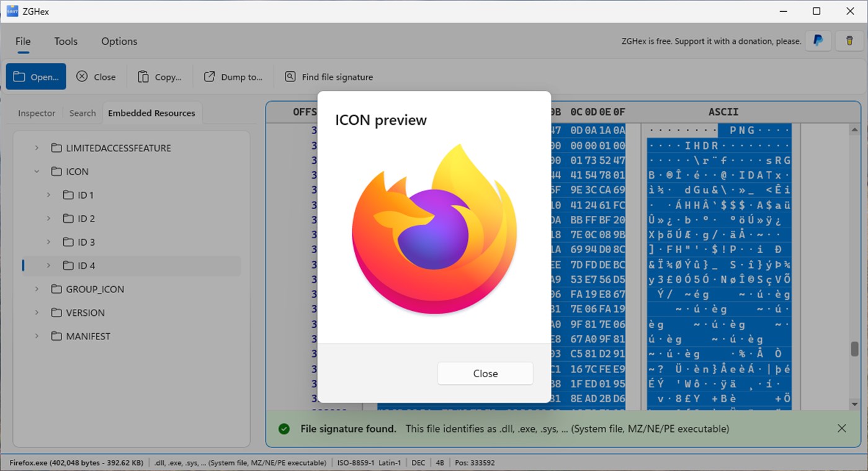The width and height of the screenshot is (868, 471).
Task: Click the Copy toolbar icon
Action: click(143, 77)
